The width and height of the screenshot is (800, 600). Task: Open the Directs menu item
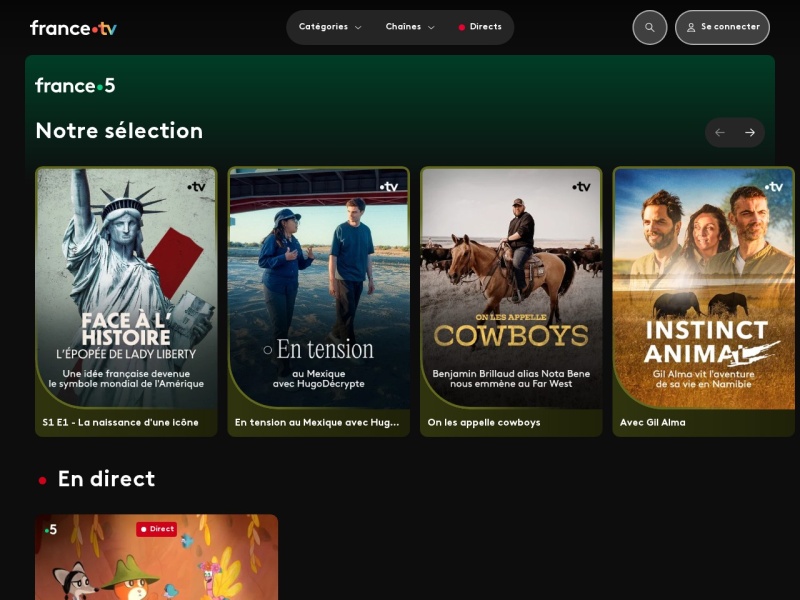click(x=480, y=27)
